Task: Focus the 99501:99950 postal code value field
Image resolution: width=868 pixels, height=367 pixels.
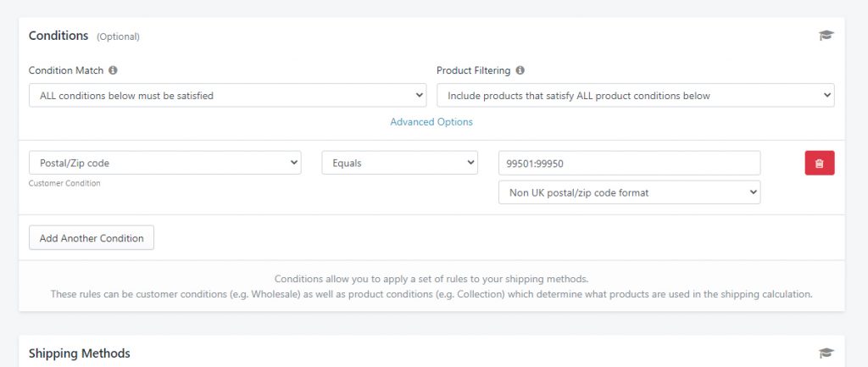Action: [x=630, y=163]
